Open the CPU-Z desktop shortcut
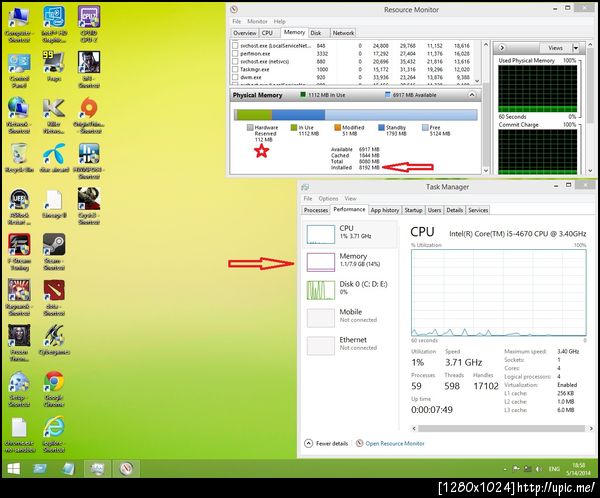Image resolution: width=600 pixels, height=498 pixels. [89, 24]
